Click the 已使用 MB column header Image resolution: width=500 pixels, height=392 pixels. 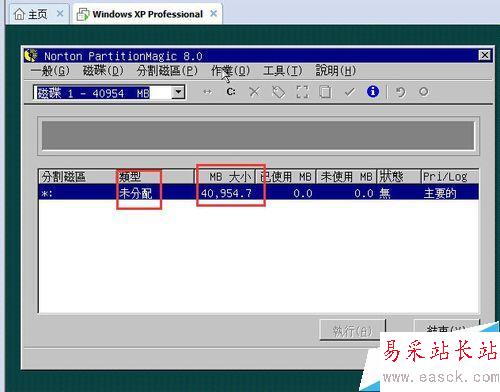pyautogui.click(x=285, y=176)
